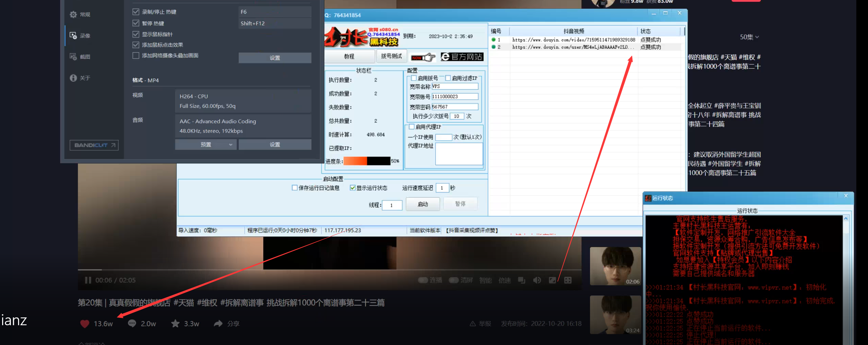
Task: Click the 抖音视频 column header
Action: [574, 31]
